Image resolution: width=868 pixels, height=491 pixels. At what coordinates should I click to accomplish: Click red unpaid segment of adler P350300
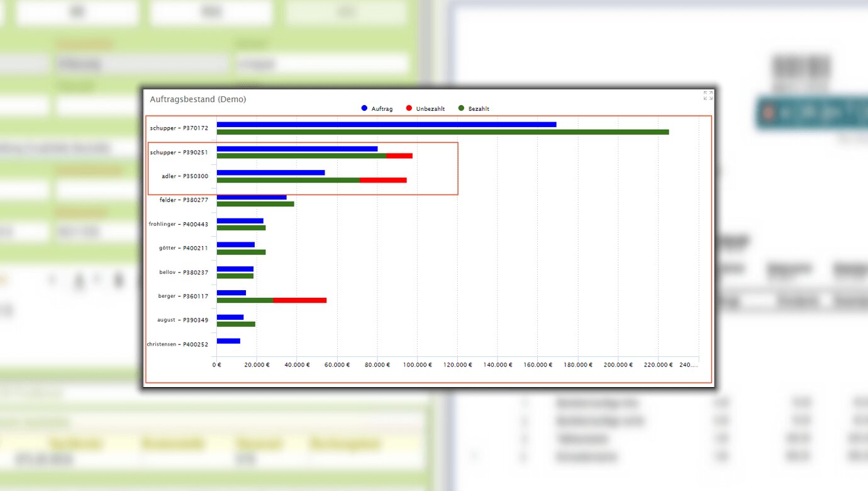(383, 180)
